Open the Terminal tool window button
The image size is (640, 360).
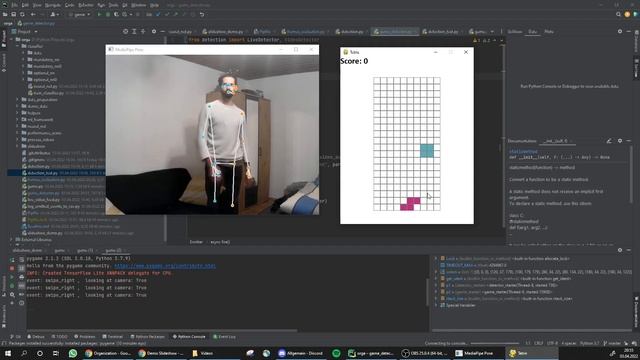113,337
